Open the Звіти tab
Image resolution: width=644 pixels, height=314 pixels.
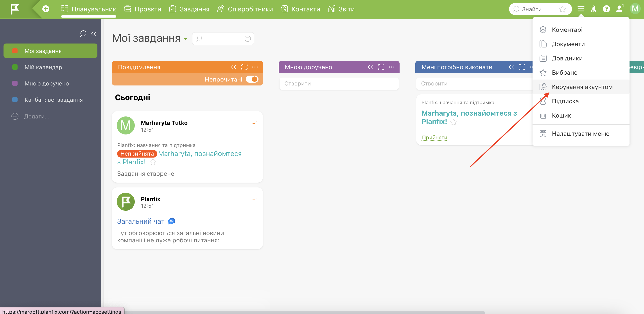[341, 9]
